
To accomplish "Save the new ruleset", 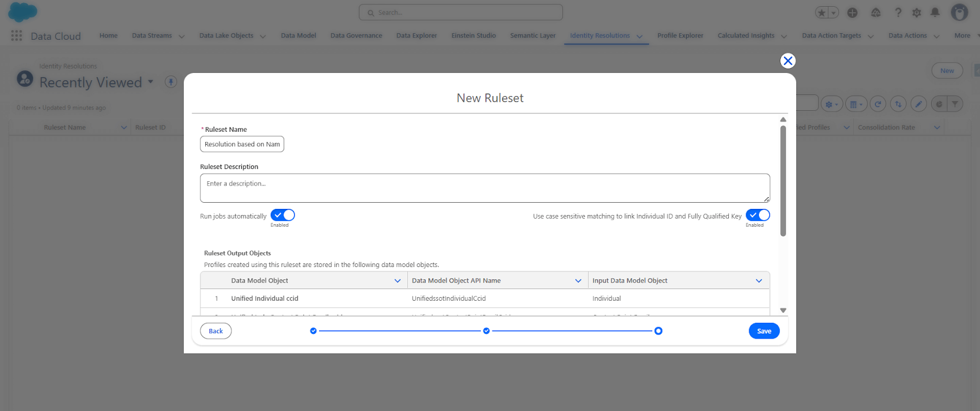I will [x=764, y=331].
